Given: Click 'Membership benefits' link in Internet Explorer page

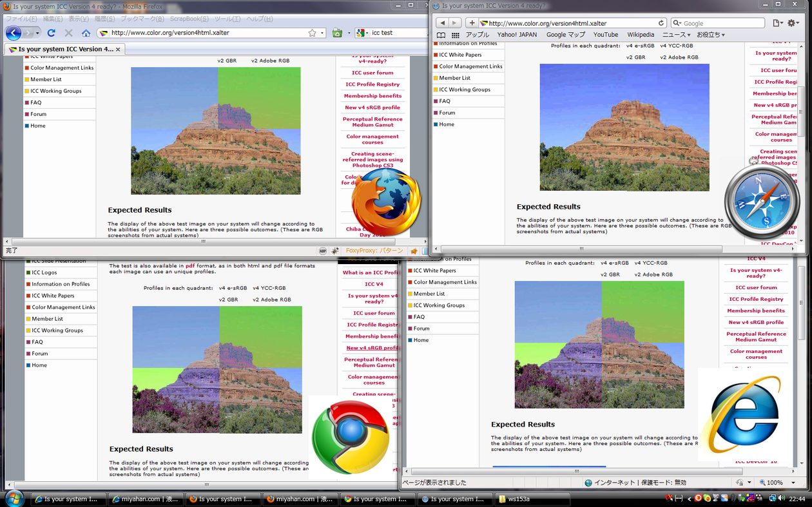Looking at the screenshot, I should point(756,311).
